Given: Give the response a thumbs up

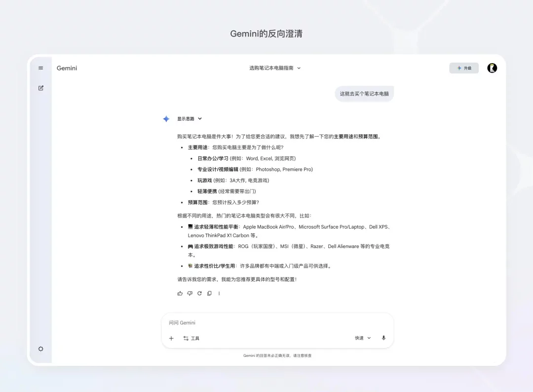Looking at the screenshot, I should pyautogui.click(x=180, y=293).
